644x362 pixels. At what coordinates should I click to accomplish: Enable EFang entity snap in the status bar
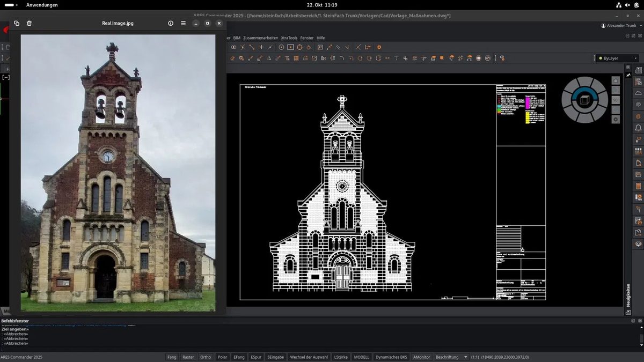(x=239, y=357)
